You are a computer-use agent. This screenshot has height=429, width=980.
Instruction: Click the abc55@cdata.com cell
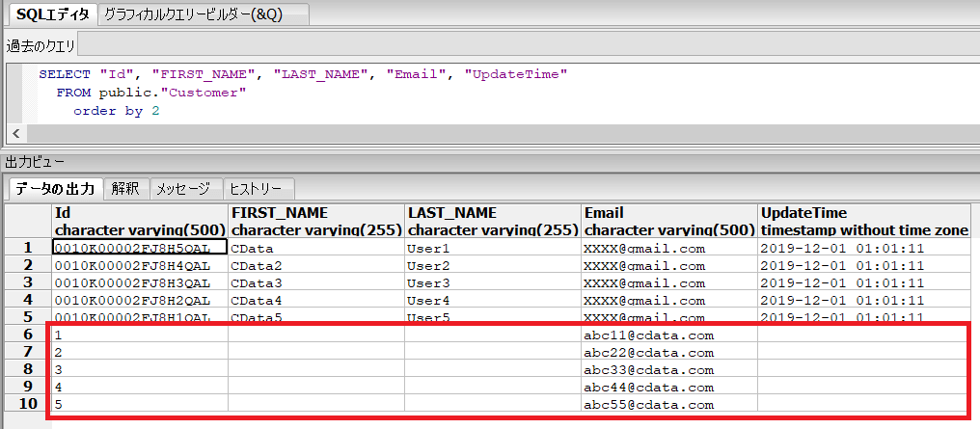point(669,404)
